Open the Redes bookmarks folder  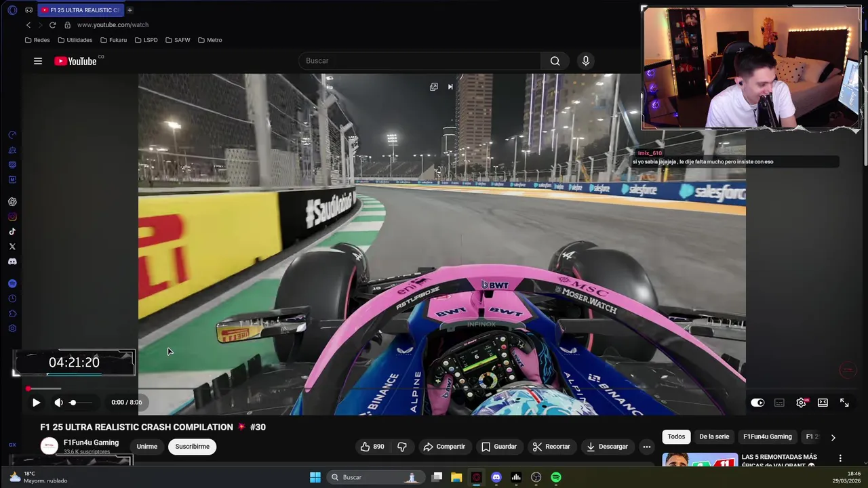coord(37,40)
